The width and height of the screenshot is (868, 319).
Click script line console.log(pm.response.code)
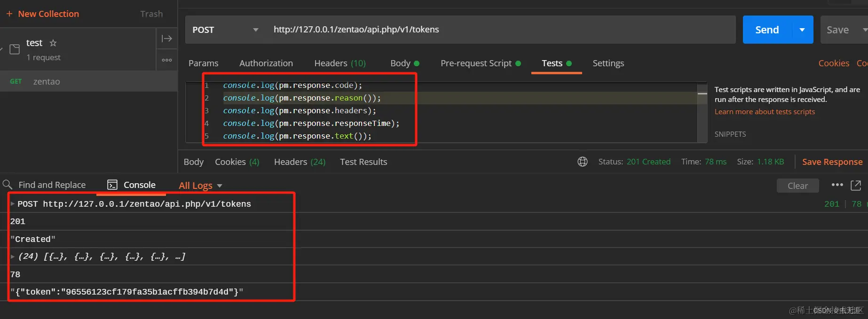(x=292, y=85)
